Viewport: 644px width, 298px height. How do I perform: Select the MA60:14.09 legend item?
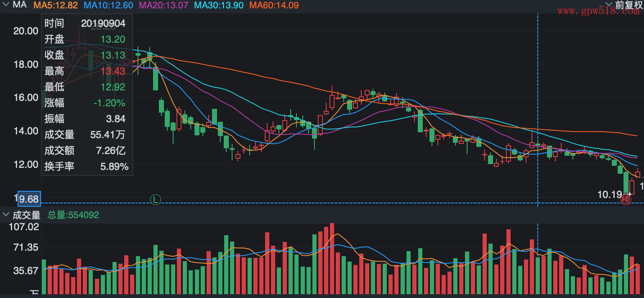pyautogui.click(x=274, y=5)
